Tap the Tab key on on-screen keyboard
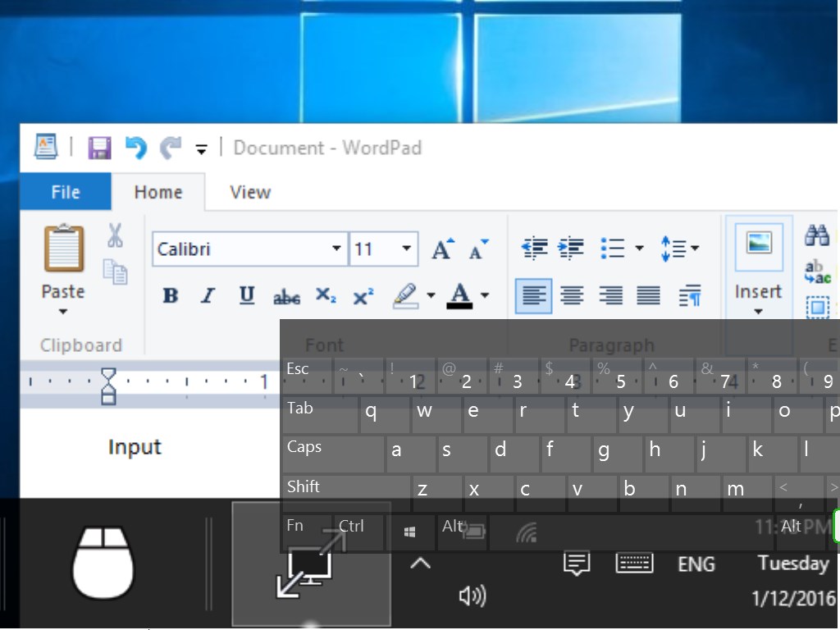840x630 pixels. (321, 415)
